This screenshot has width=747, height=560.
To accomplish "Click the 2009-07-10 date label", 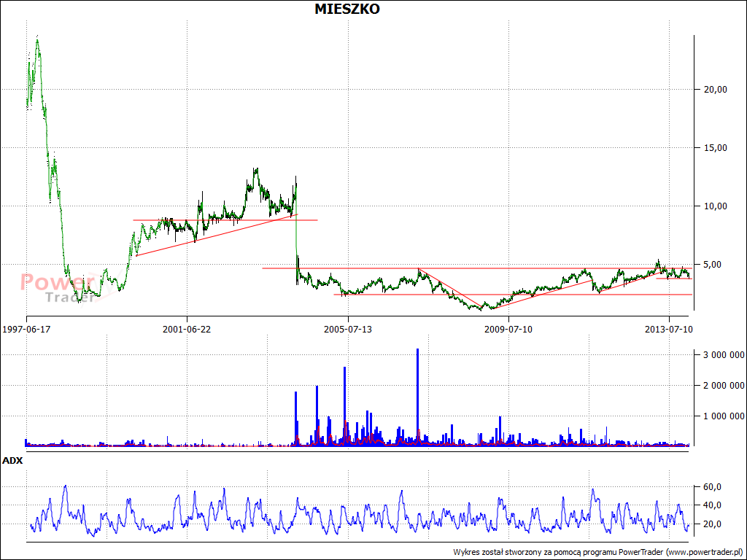I will tap(508, 329).
